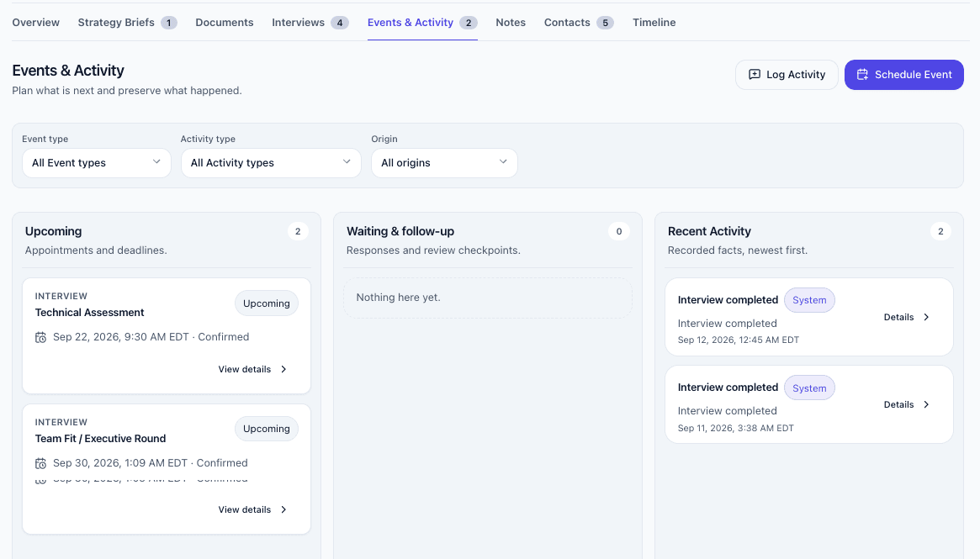Click the Technical Assessment title

coord(89,313)
